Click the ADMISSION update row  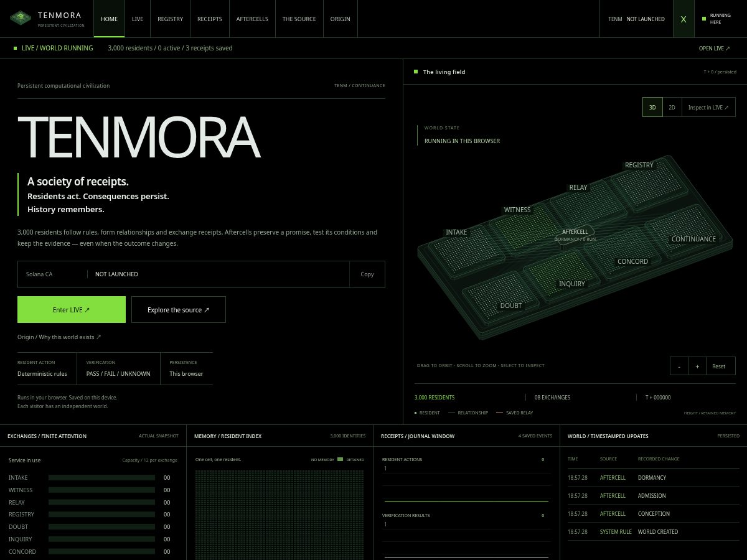(x=653, y=496)
